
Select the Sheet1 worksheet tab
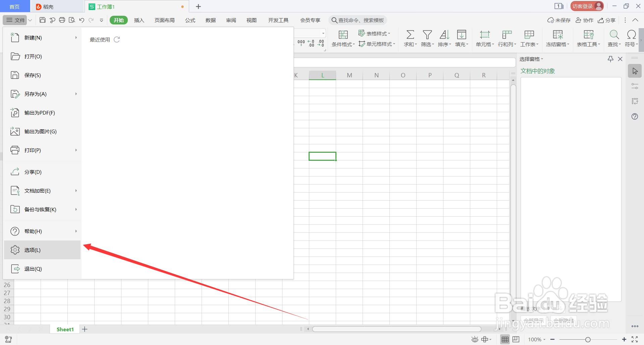point(64,329)
